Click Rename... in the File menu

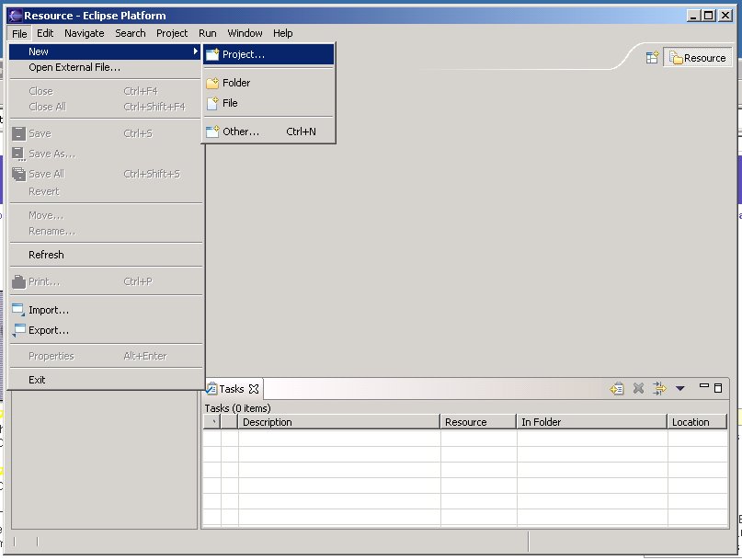[107, 231]
